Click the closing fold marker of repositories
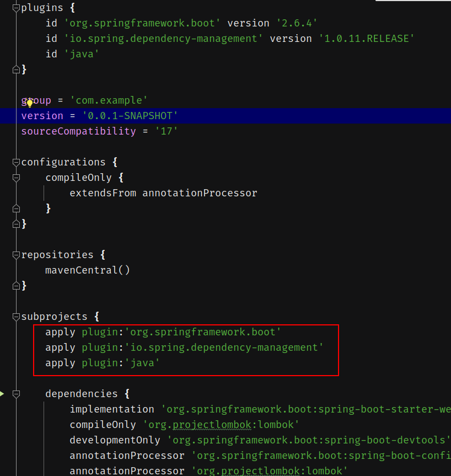The height and width of the screenshot is (476, 451). click(16, 286)
